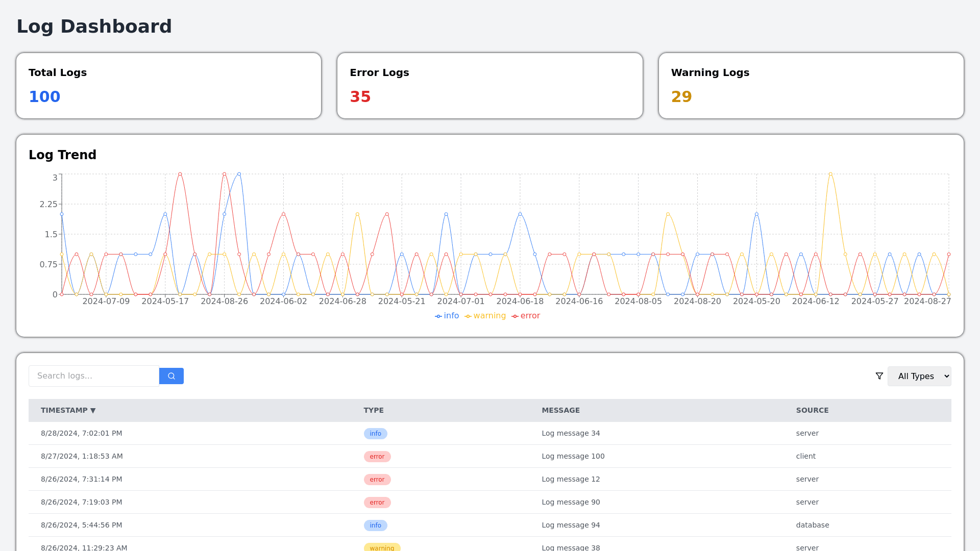Click the error badge for Log message 100
980x551 pixels.
pyautogui.click(x=377, y=457)
